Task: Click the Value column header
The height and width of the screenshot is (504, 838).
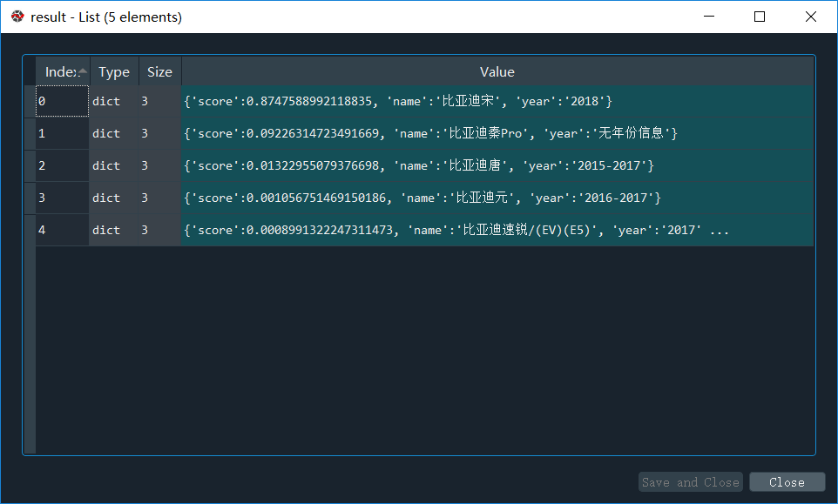Action: click(x=497, y=71)
